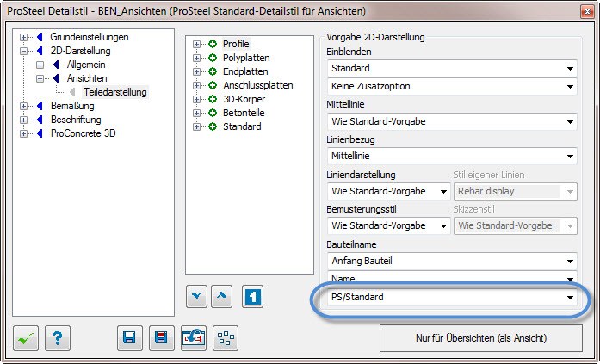Click Nur für Übersichten (als Ansicht) button
The height and width of the screenshot is (364, 600).
(481, 338)
